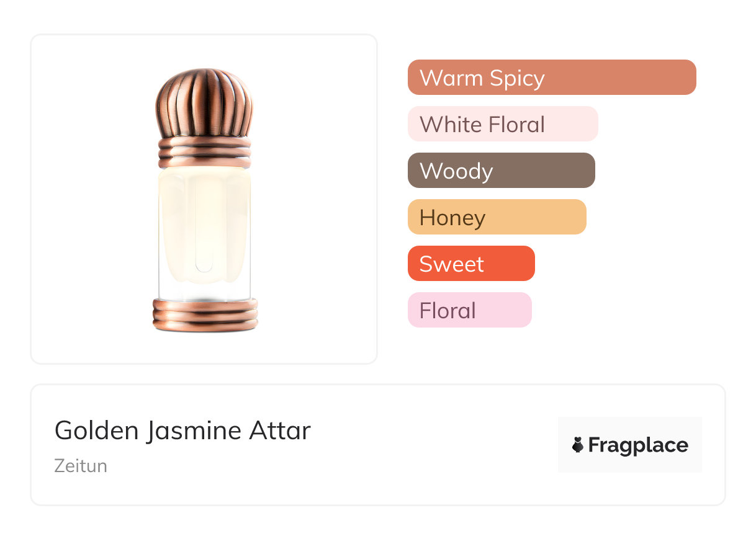Select the red Sweet accord bar

(470, 264)
